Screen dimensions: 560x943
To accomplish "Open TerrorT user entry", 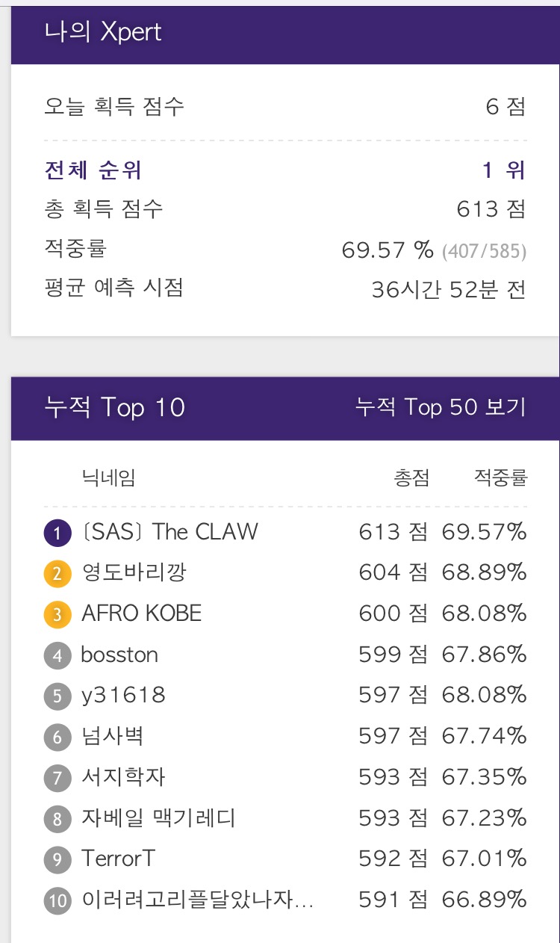I will click(x=118, y=859).
